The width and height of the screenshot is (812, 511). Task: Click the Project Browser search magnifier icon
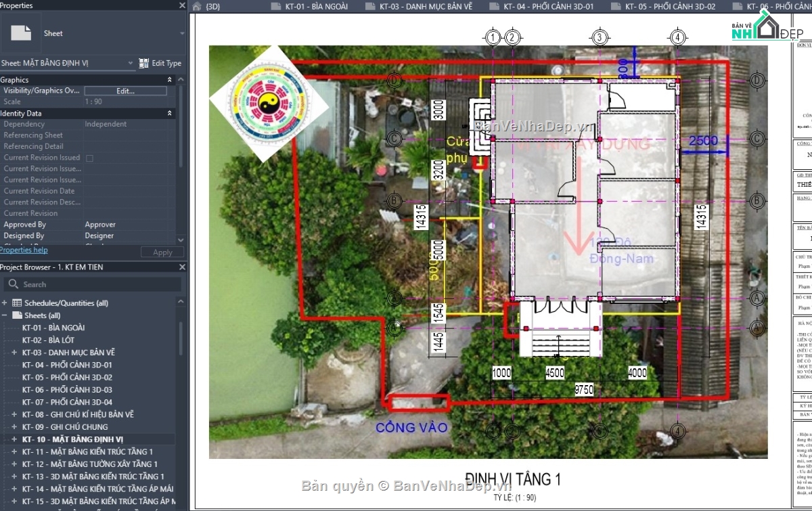tap(13, 284)
